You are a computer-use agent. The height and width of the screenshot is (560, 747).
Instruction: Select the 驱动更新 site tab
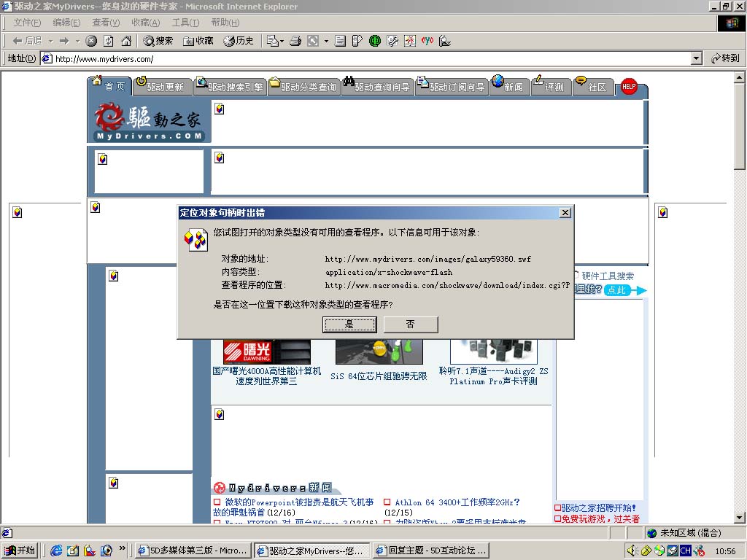[x=162, y=87]
